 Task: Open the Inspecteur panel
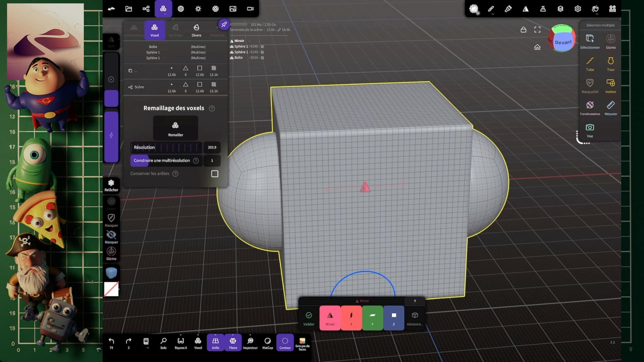250,343
